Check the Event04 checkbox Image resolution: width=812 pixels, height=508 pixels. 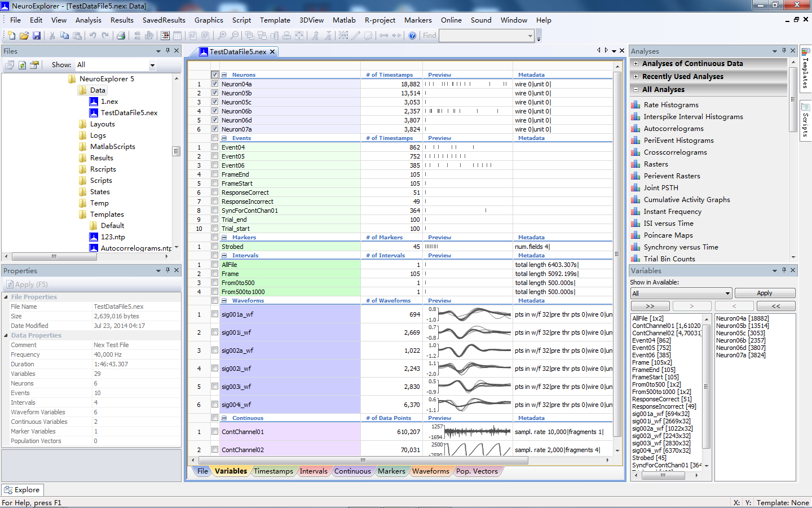pyautogui.click(x=215, y=147)
